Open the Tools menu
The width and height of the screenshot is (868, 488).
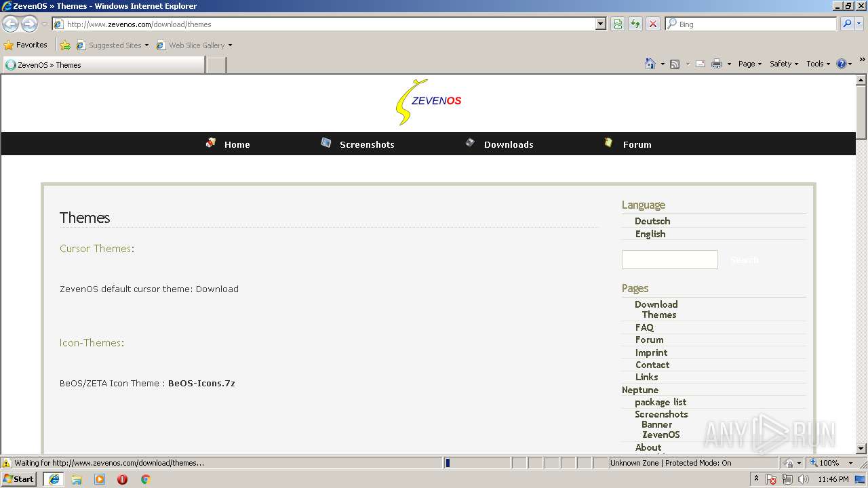[x=818, y=64]
